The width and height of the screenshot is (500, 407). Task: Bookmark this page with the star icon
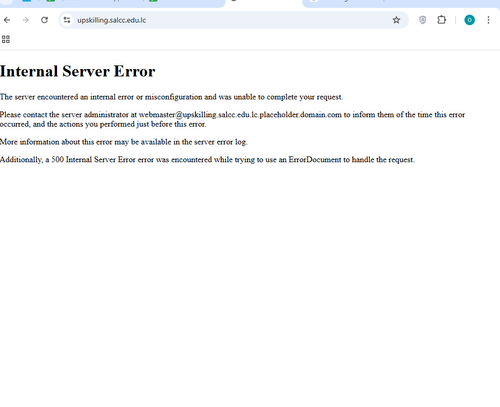pyautogui.click(x=396, y=20)
